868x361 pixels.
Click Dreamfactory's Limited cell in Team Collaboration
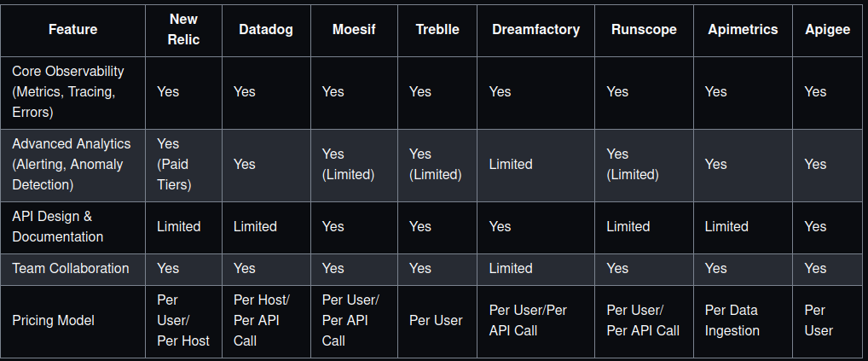[511, 268]
